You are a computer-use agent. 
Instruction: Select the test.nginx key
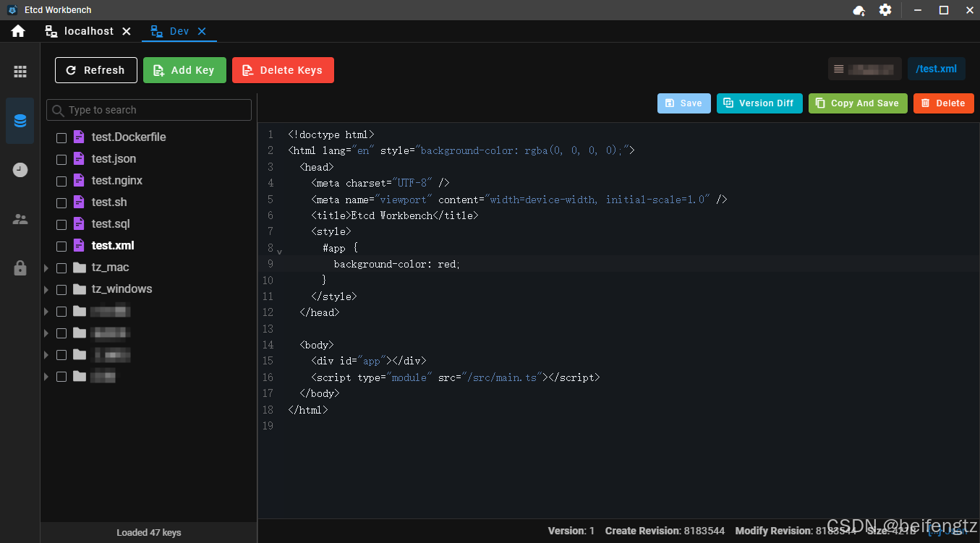[117, 180]
